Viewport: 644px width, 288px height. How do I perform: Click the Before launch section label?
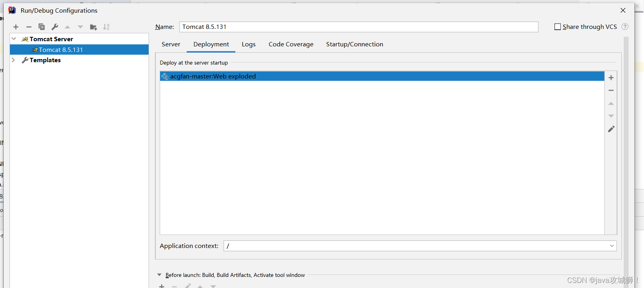coord(235,275)
